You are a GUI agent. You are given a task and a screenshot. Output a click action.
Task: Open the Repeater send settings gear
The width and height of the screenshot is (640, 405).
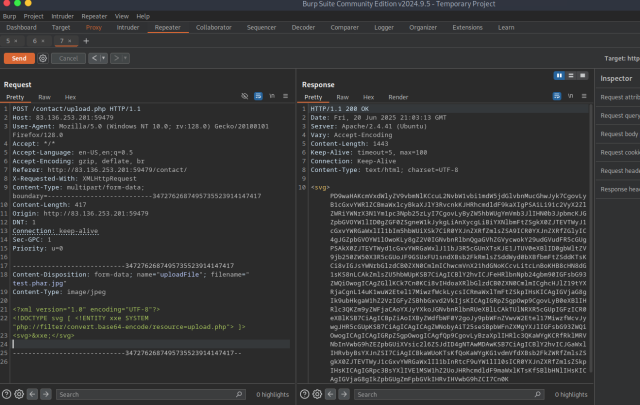[x=43, y=58]
